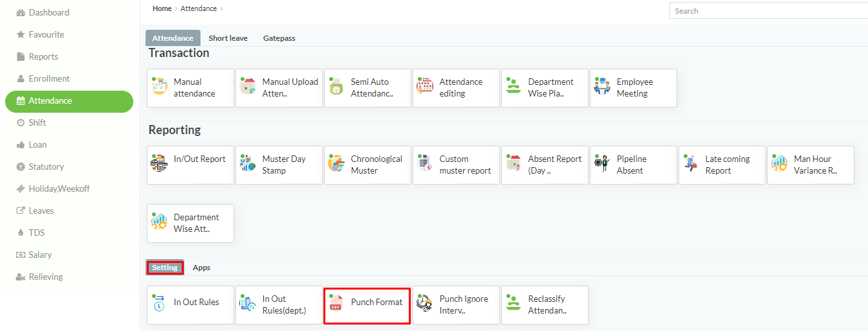Switch to the Attendance tab
The width and height of the screenshot is (868, 331).
[x=173, y=38]
